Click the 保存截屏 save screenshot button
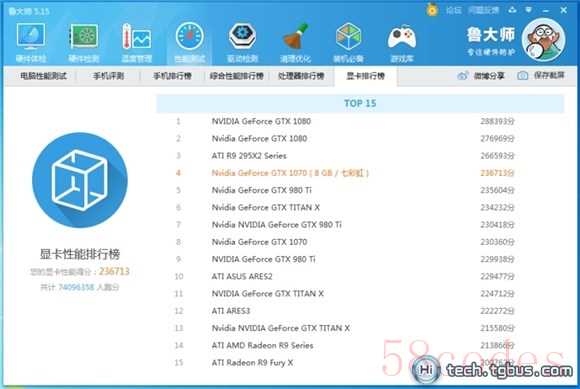Image resolution: width=580 pixels, height=389 pixels. pos(541,75)
